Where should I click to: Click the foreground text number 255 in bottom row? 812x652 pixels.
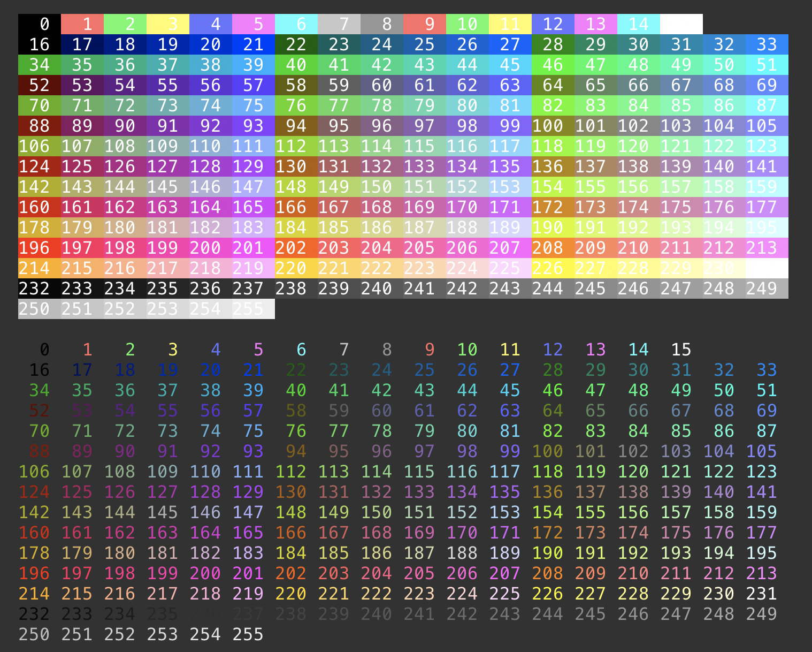pyautogui.click(x=248, y=634)
